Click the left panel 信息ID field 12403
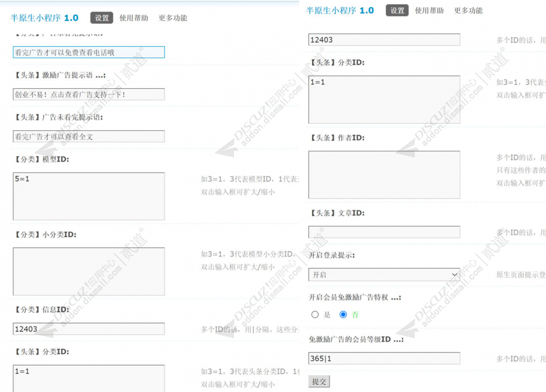 pos(89,329)
